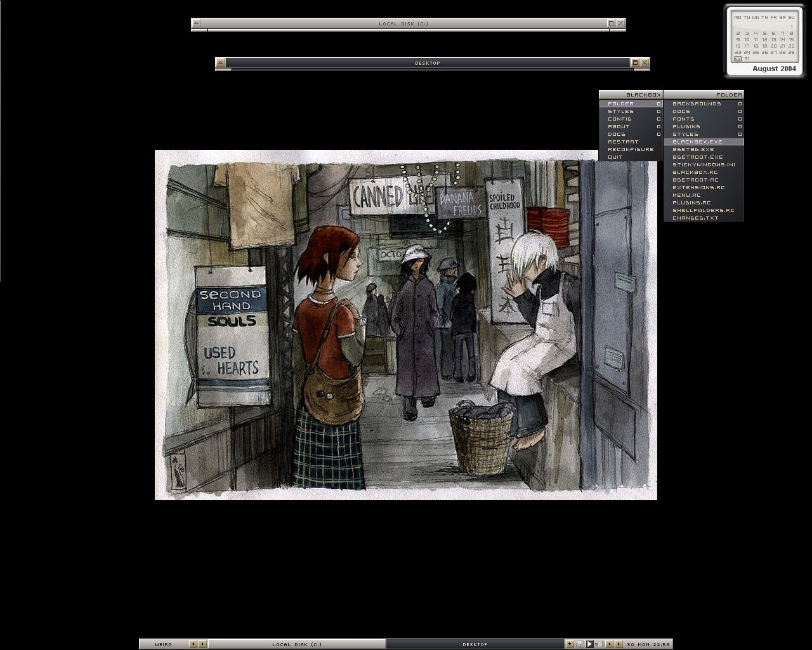Maximize the Local Disk (C:) window
The image size is (812, 650).
click(612, 23)
